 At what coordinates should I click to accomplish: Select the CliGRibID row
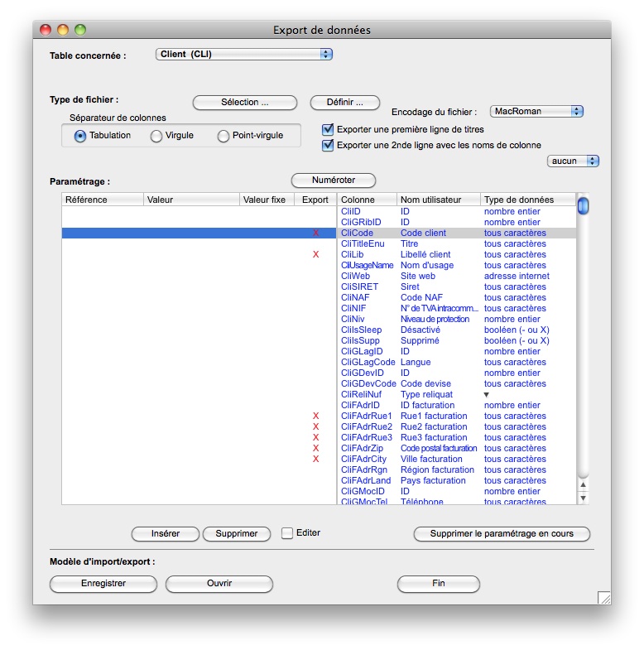tap(319, 222)
